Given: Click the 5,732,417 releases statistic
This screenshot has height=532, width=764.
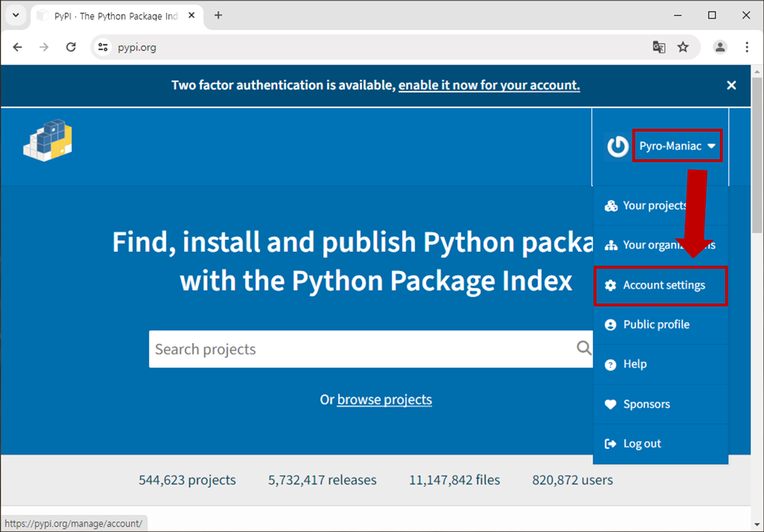Looking at the screenshot, I should coord(322,480).
